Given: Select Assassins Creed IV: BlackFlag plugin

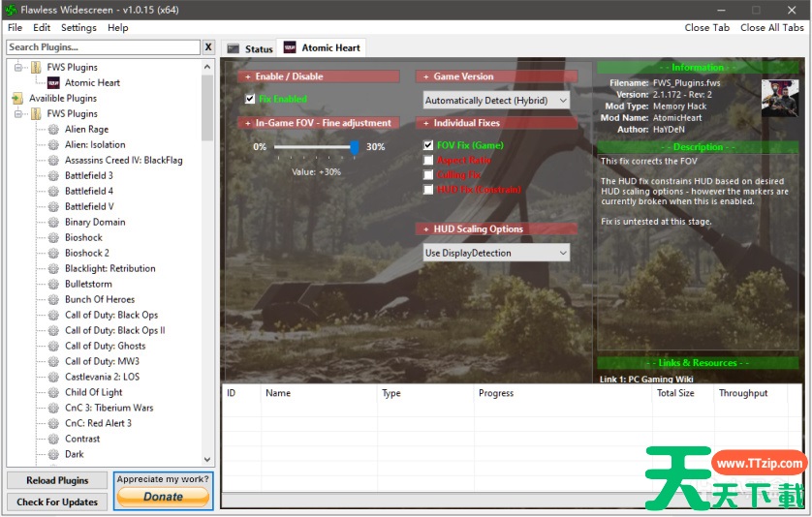Looking at the screenshot, I should (x=124, y=161).
